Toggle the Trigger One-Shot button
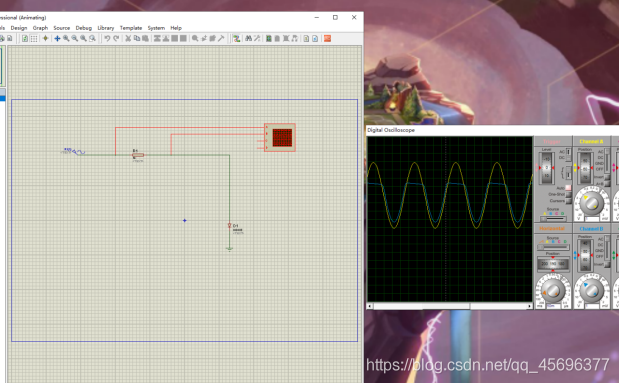Image resolution: width=620 pixels, height=384 pixels. tap(568, 194)
